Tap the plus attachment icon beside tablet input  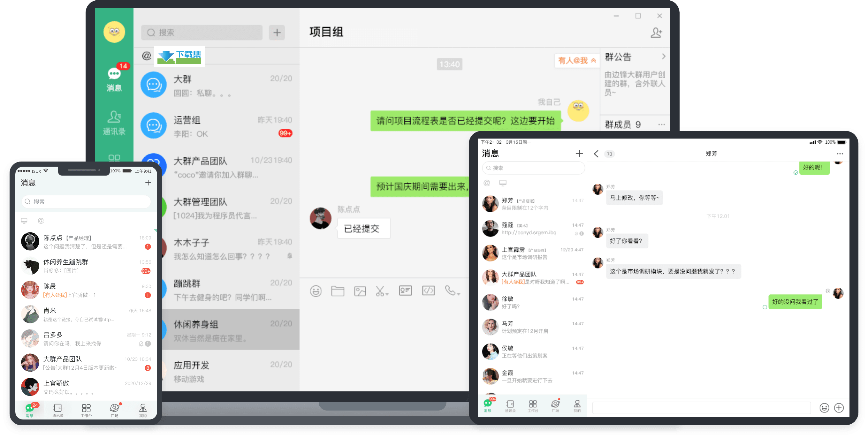click(839, 408)
